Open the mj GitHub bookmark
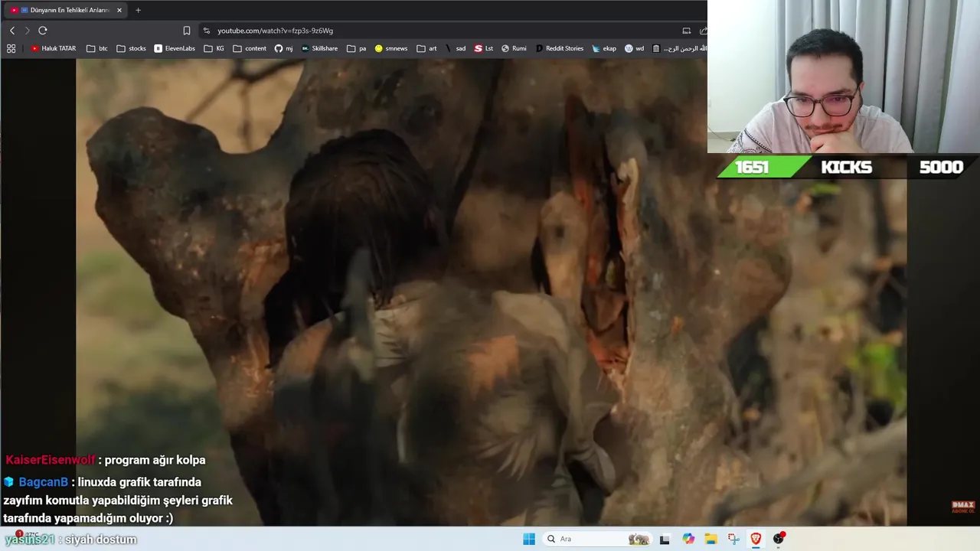 pos(283,48)
